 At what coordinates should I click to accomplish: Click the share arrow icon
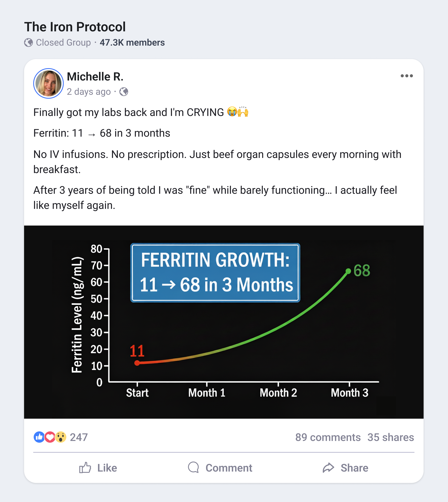(x=328, y=468)
